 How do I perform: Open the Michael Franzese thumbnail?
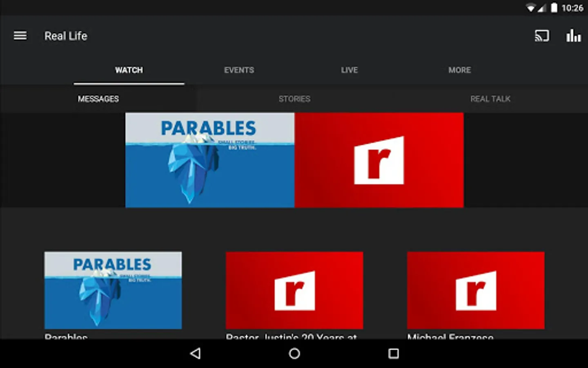tap(476, 290)
